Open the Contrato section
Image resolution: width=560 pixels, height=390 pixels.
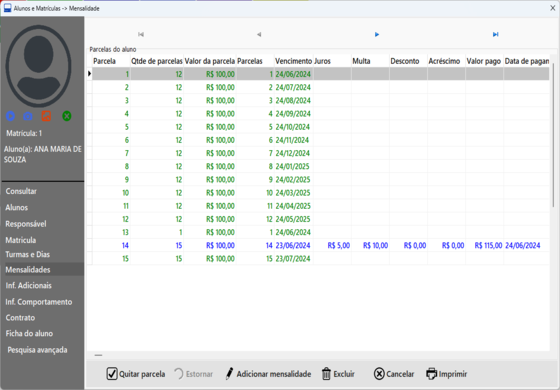[x=20, y=318]
